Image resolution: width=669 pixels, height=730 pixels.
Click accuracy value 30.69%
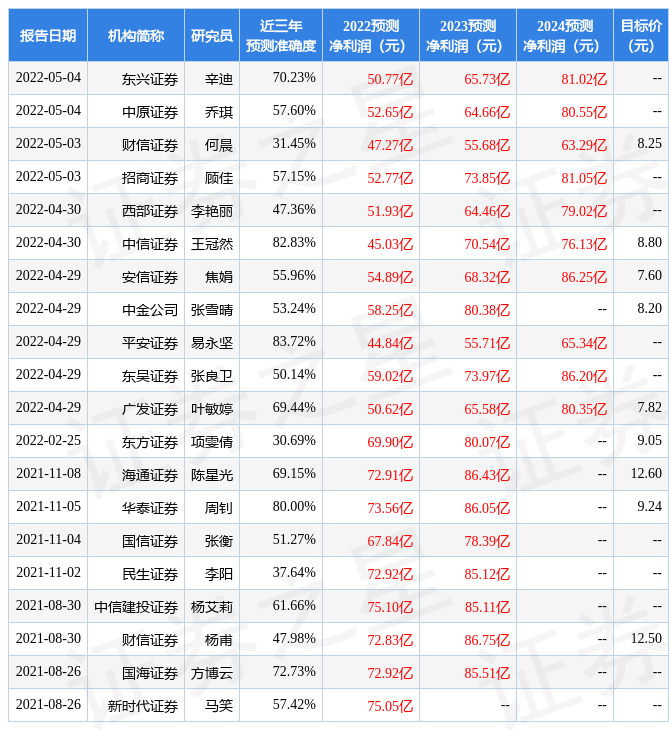pos(294,440)
